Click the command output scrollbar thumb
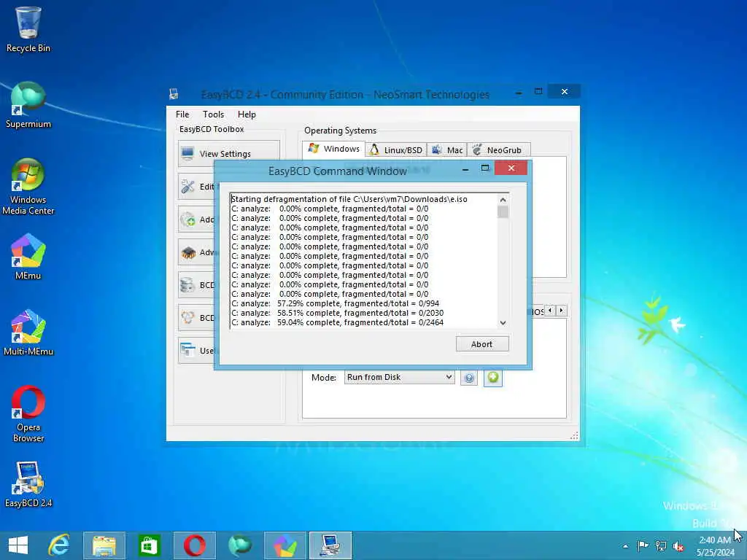Screen dimensions: 747x560 (503, 212)
